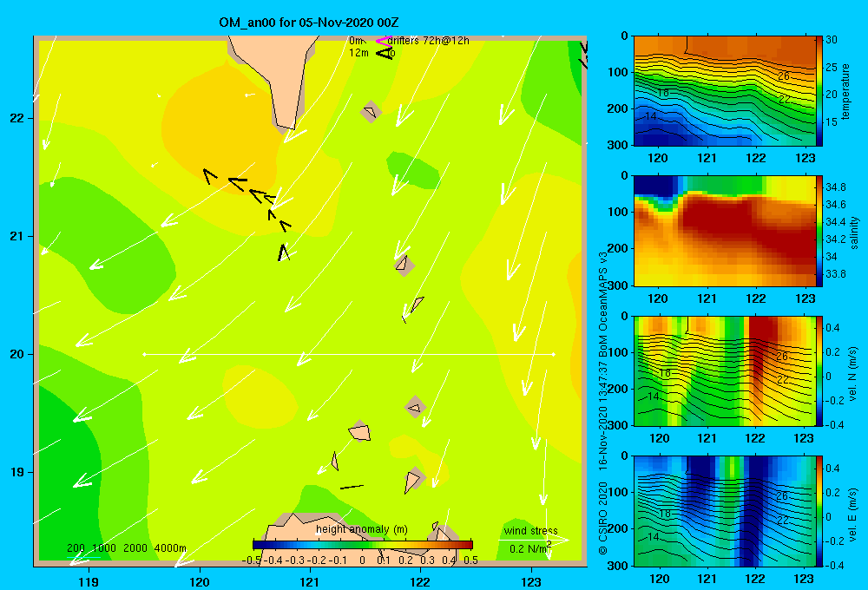Click the 'vel. E (m/s)' axis label
This screenshot has width=868, height=590.
click(853, 514)
